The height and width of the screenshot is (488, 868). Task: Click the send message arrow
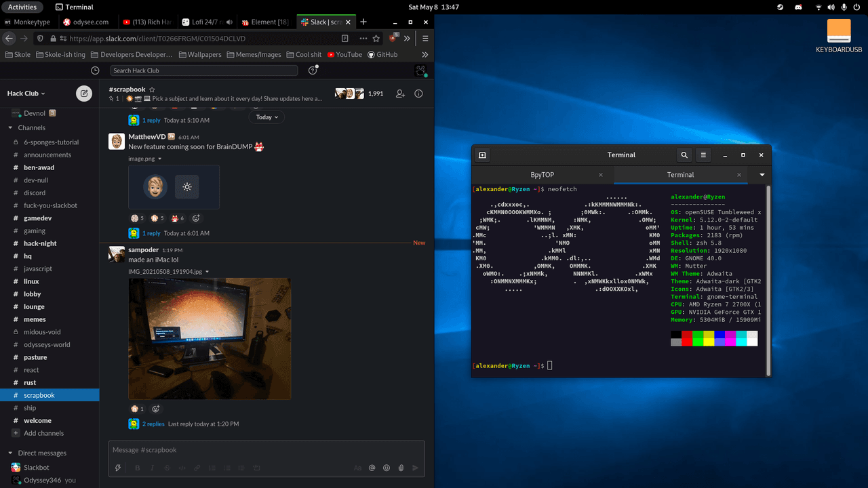[x=416, y=468]
